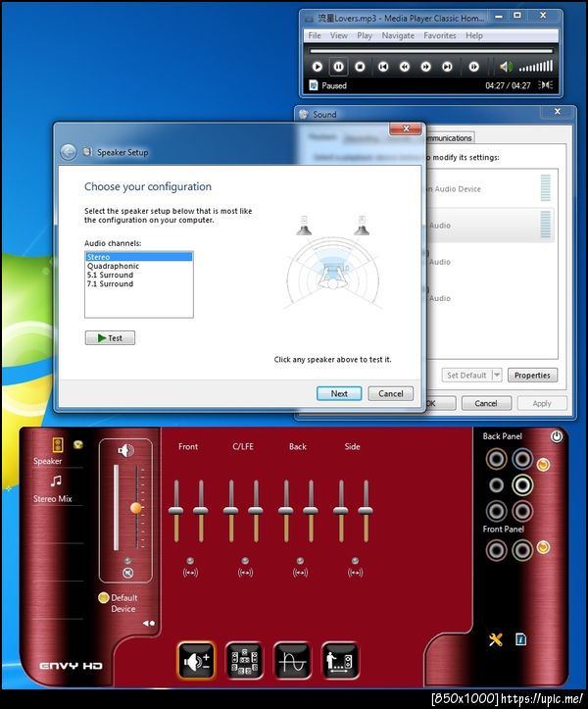
Task: Click the highlighted white Back Panel jack
Action: [x=522, y=485]
